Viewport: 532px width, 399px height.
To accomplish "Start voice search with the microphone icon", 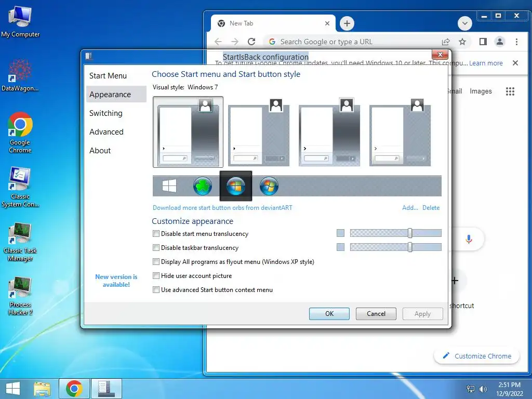I will 469,239.
